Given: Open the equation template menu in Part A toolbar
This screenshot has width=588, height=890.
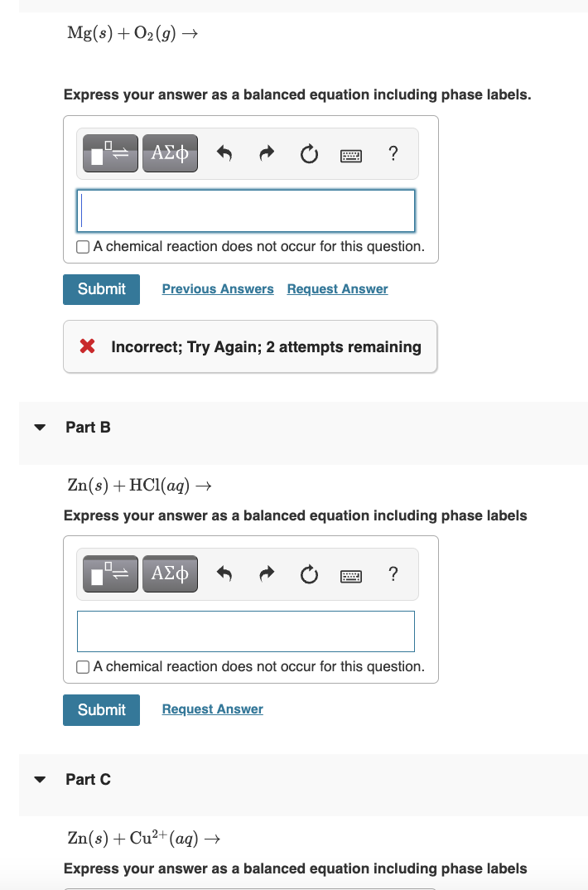Looking at the screenshot, I should coord(109,152).
